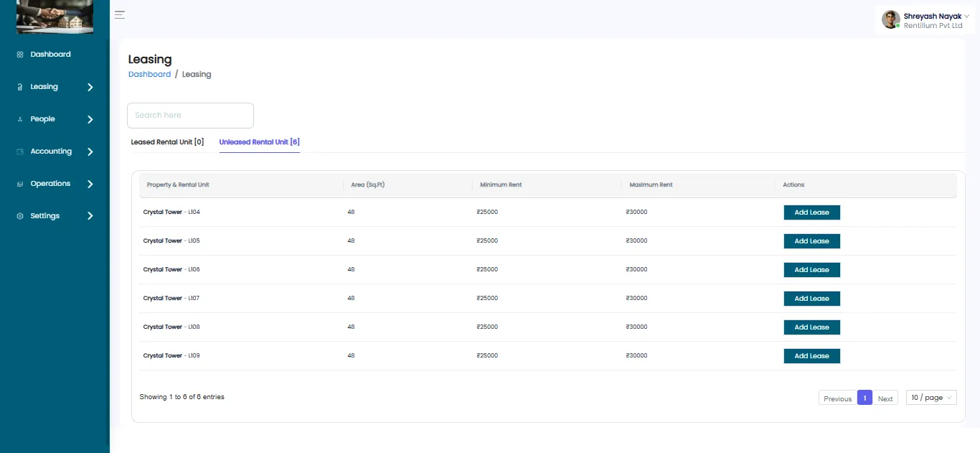The height and width of the screenshot is (453, 980).
Task: Open the 10 / page size dropdown
Action: coord(931,398)
